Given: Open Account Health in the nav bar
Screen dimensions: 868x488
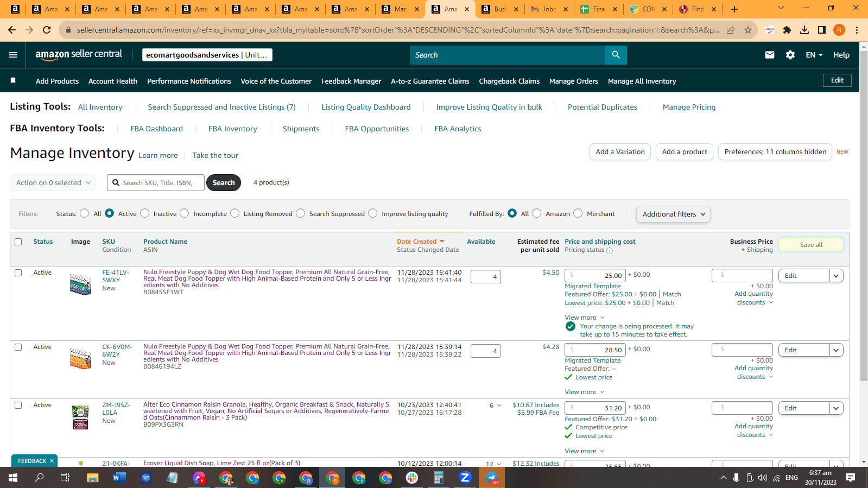Looking at the screenshot, I should 113,81.
